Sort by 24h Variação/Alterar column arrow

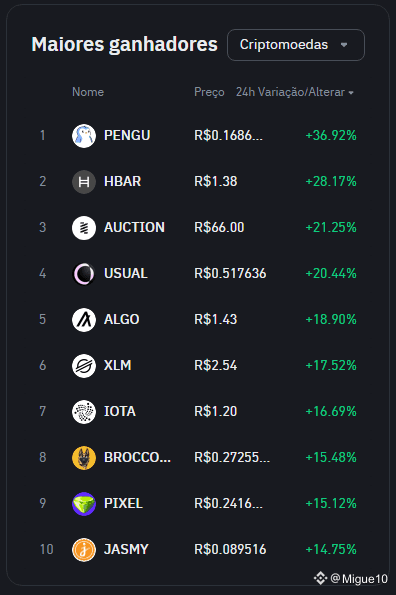[351, 93]
